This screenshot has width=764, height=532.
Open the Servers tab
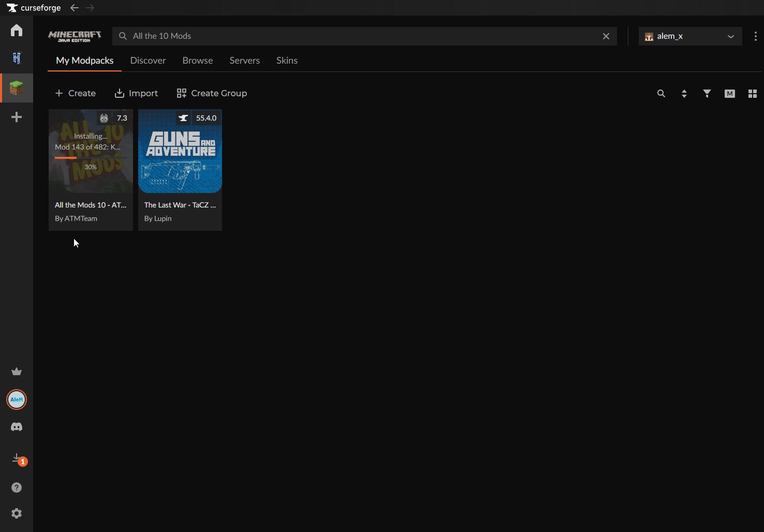[x=245, y=61]
